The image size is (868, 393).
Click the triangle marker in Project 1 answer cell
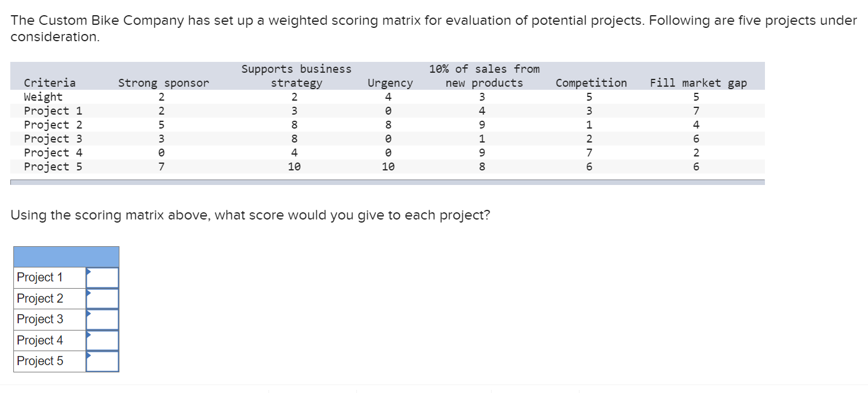(88, 271)
